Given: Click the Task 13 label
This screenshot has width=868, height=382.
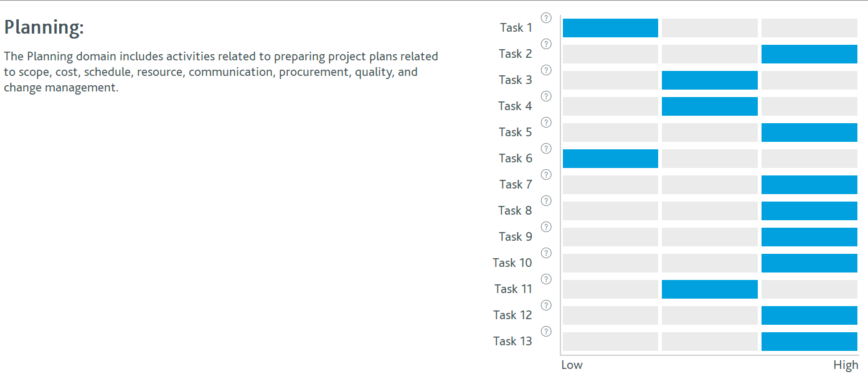Looking at the screenshot, I should coord(512,341).
